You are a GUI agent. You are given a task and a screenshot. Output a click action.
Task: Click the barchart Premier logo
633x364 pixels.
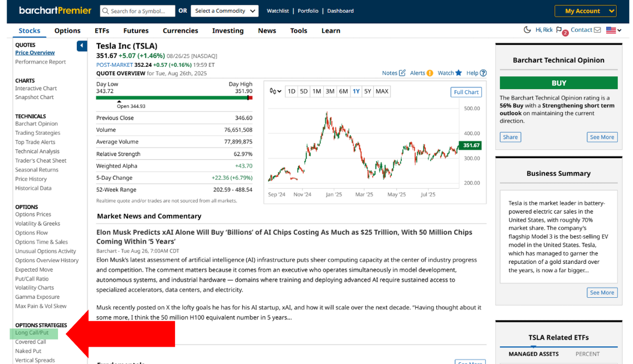(55, 11)
